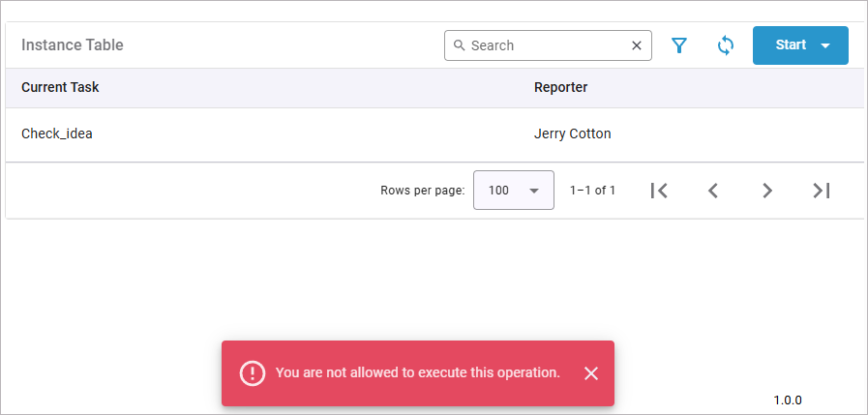Open the Check_idea instance row

[x=57, y=134]
